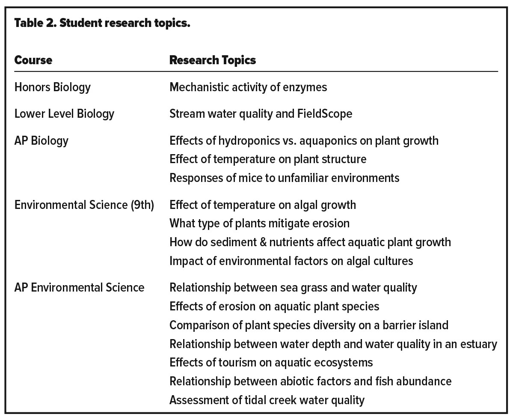Click 'Effects of tourism on aquatic ecosystems'

tap(271, 363)
